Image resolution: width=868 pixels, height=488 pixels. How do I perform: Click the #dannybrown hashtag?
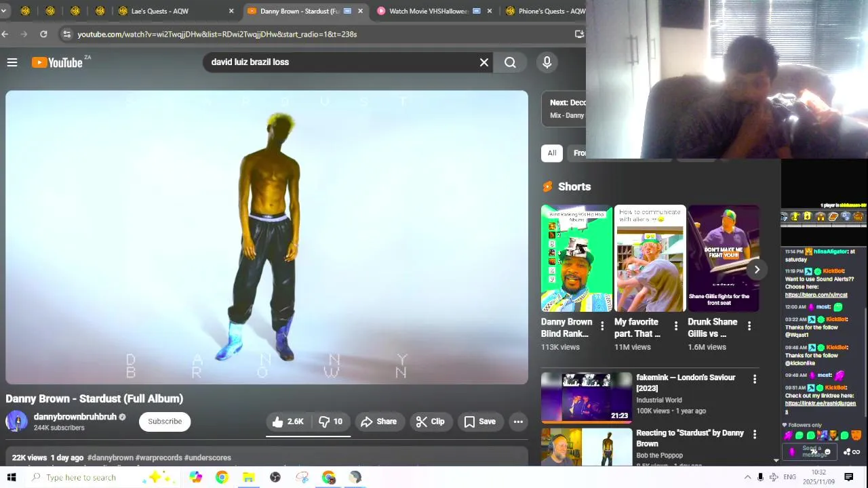[x=111, y=457]
